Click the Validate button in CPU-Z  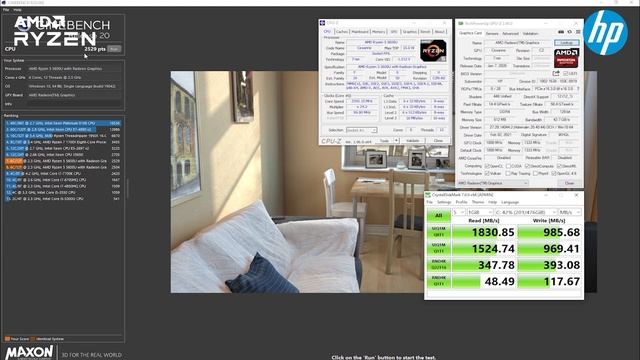[413, 140]
